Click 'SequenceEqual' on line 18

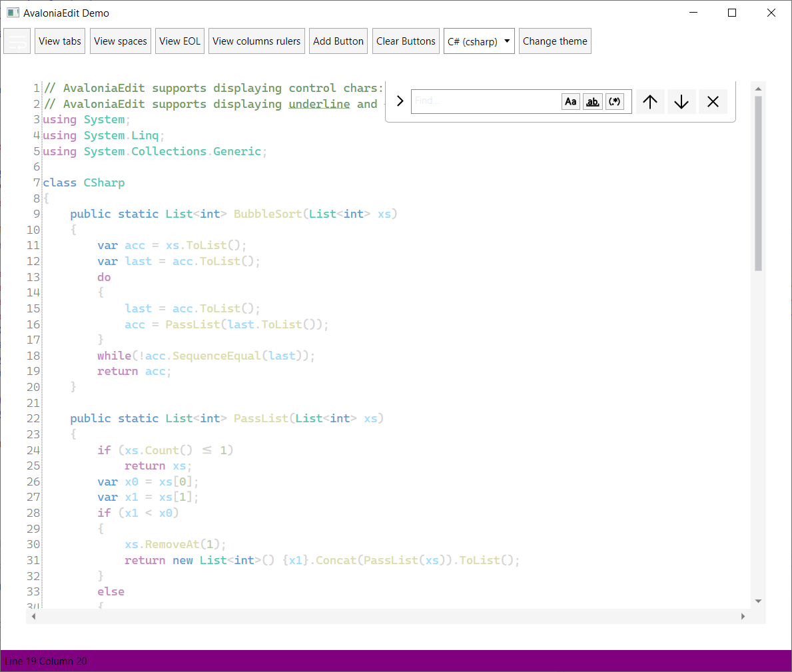216,356
